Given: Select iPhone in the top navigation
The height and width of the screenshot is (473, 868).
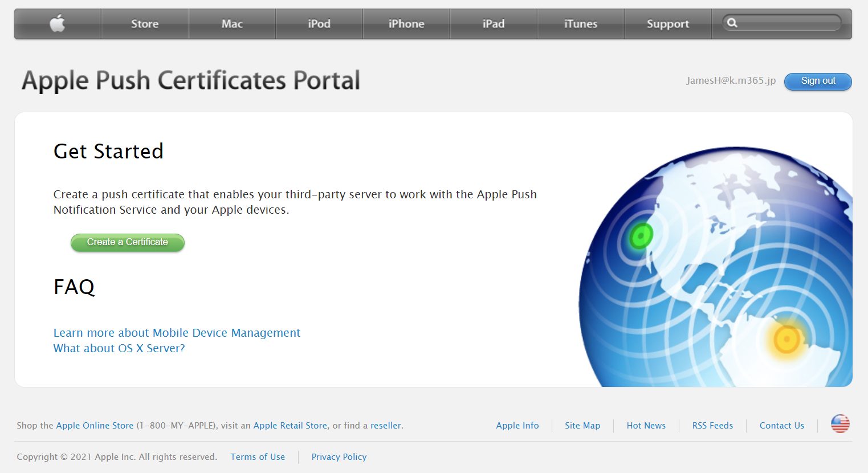Looking at the screenshot, I should 406,24.
